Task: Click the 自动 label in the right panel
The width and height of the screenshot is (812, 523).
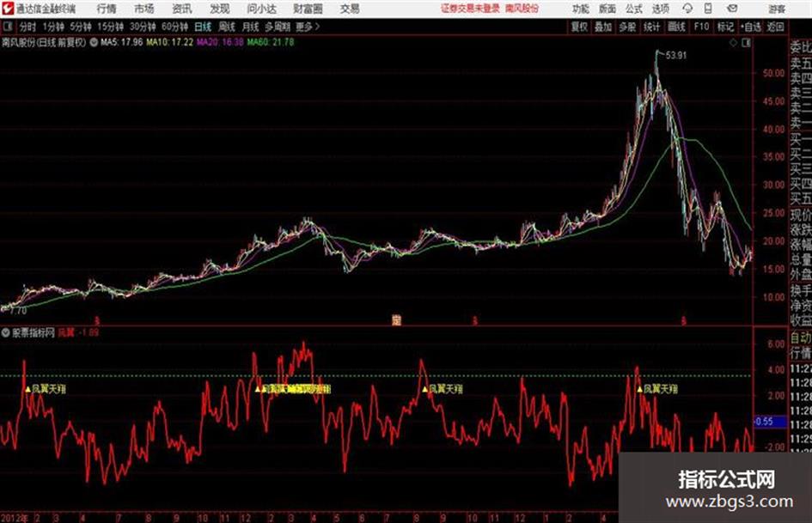Action: 801,338
